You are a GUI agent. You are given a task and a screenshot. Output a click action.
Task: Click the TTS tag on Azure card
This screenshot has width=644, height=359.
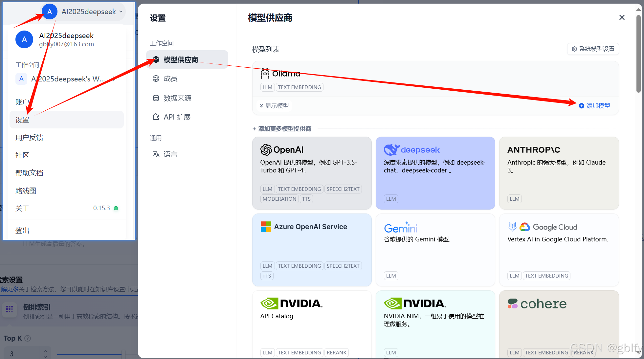pyautogui.click(x=267, y=276)
